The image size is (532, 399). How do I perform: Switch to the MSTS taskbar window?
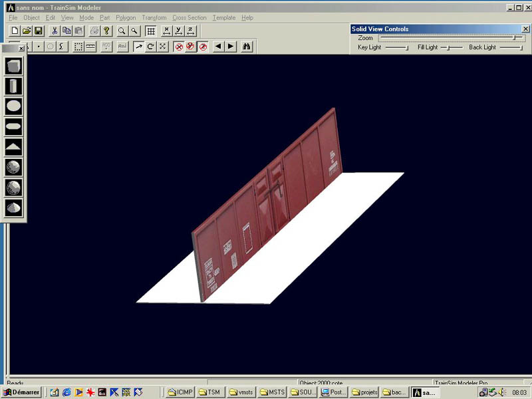[x=272, y=392]
